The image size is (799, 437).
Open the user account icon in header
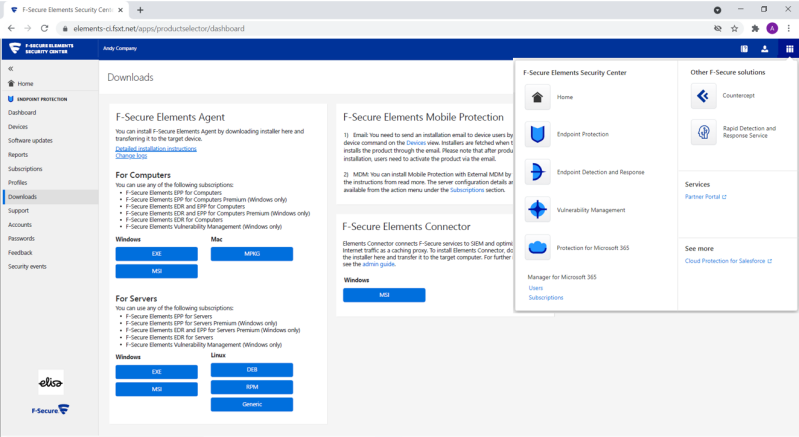[x=765, y=48]
